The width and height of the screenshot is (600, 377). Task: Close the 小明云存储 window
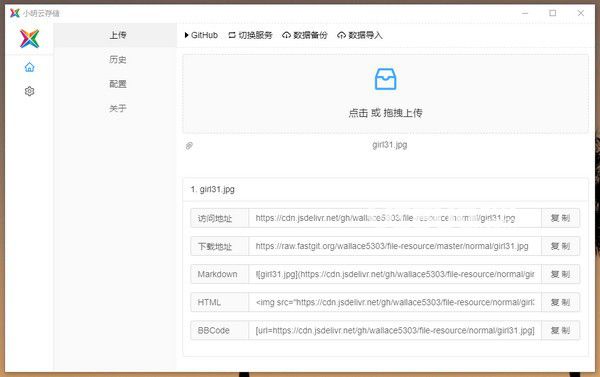[x=580, y=13]
